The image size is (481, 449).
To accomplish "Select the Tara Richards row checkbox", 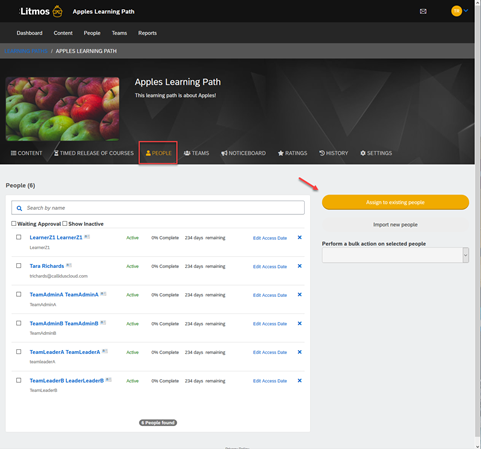I will (19, 266).
